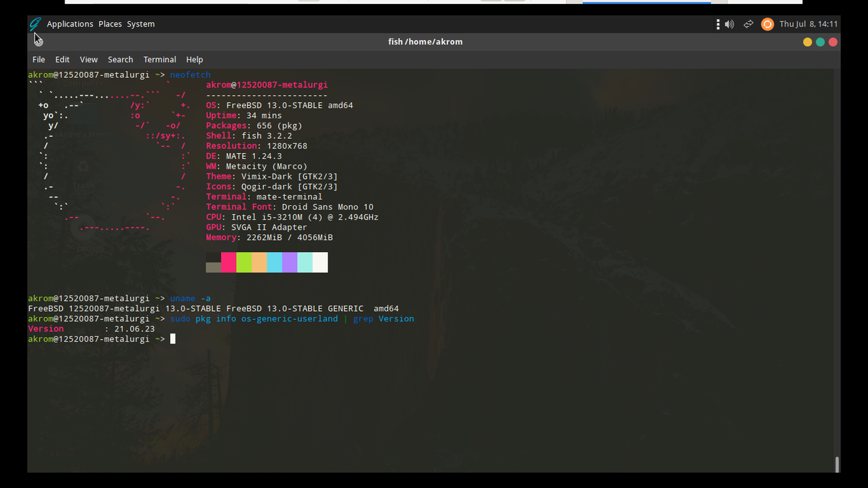Close the terminal with the red button
Viewport: 868px width, 488px height.
tap(833, 42)
